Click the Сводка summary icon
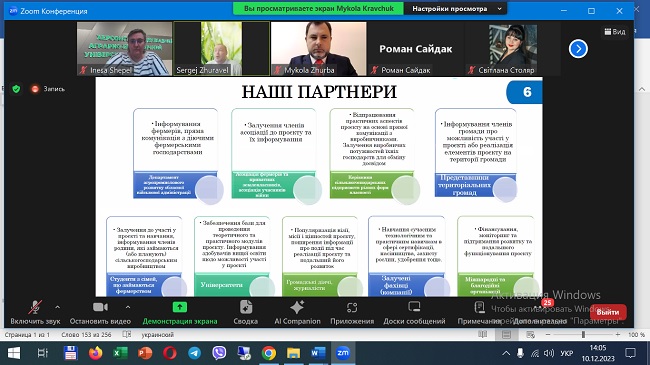 pyautogui.click(x=245, y=307)
